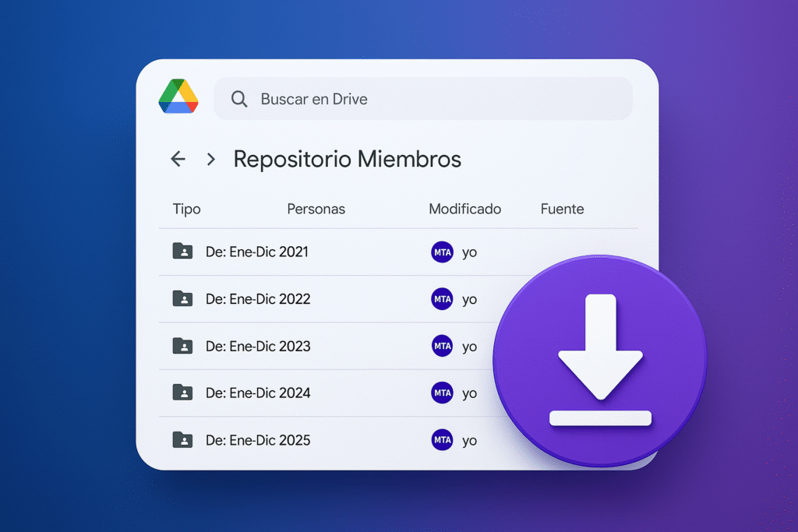The width and height of the screenshot is (798, 532).
Task: Open the folder De: Ene-Dic 2025
Action: [258, 440]
